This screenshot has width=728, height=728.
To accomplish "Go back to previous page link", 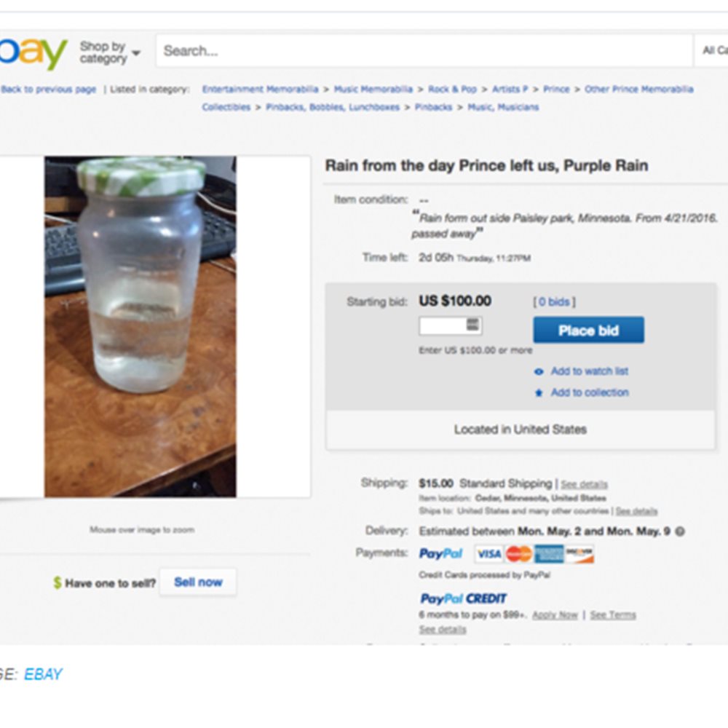I will coord(48,89).
